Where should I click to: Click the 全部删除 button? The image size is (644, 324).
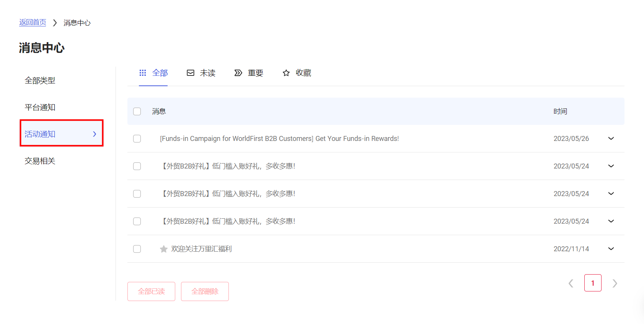click(205, 291)
